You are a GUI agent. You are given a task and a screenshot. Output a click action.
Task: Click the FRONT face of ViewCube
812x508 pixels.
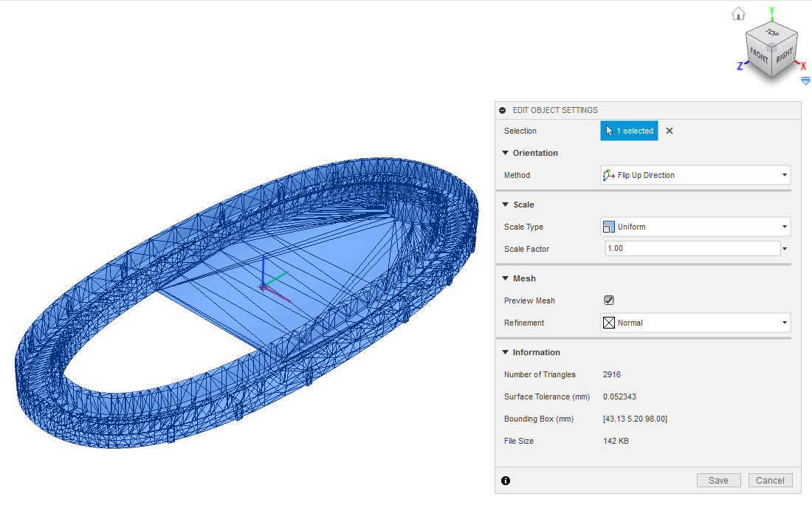click(x=759, y=55)
